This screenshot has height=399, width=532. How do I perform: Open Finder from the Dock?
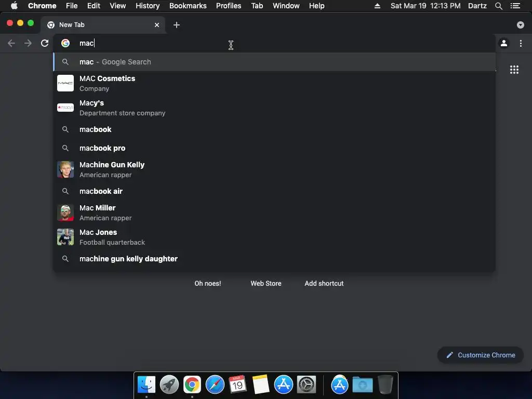147,385
